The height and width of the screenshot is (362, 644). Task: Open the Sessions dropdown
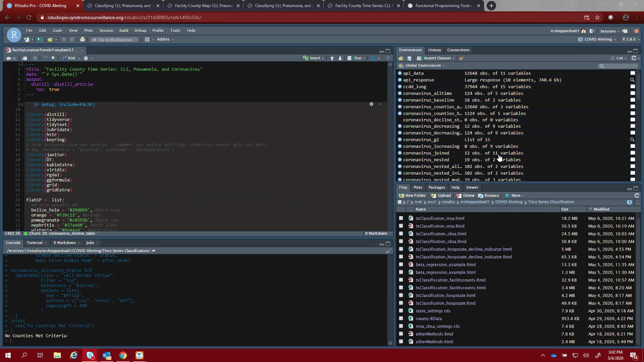tap(610, 31)
